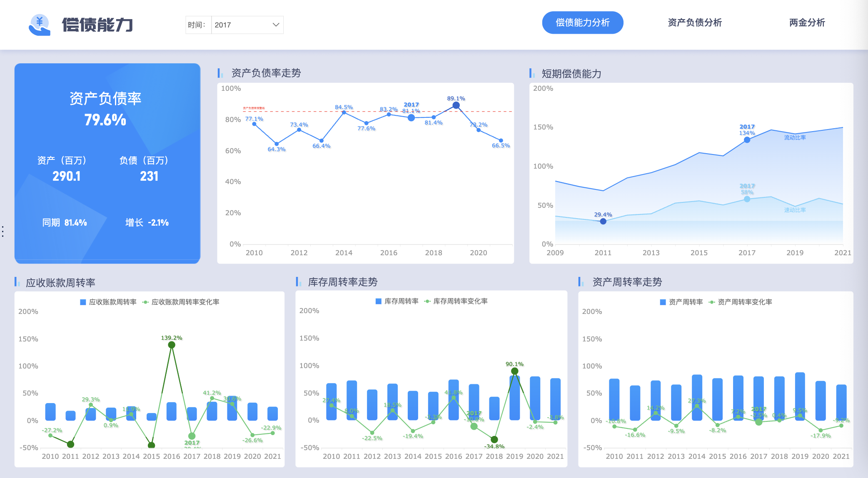Click the 资产负债率走势 chart title
Viewport: 868px width, 478px height.
(266, 73)
